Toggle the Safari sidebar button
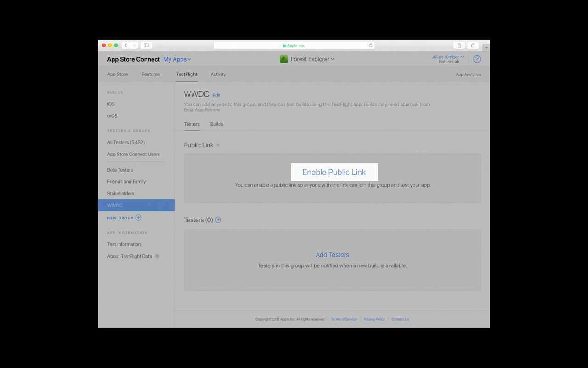588x368 pixels. 146,46
